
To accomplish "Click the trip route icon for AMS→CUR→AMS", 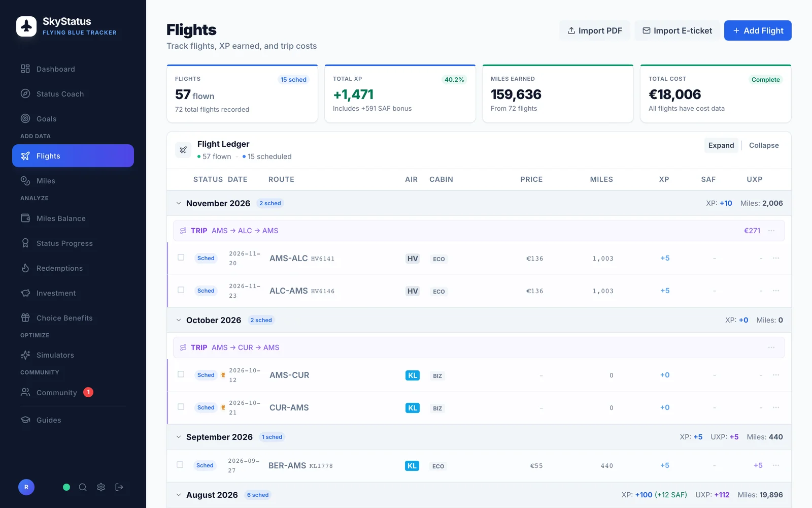I will 183,347.
